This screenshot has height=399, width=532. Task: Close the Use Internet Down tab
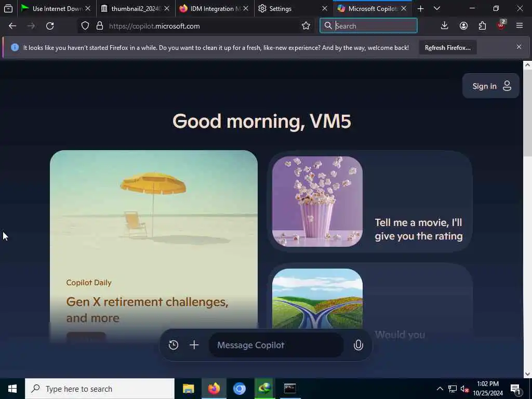tap(87, 8)
